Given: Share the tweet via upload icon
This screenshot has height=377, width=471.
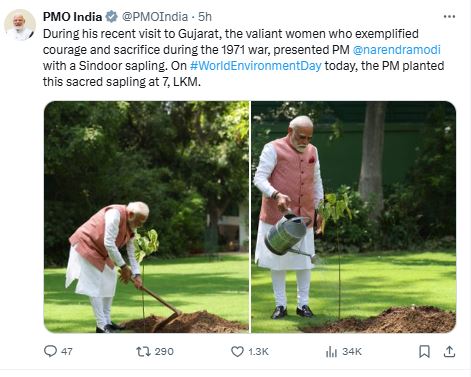Looking at the screenshot, I should click(449, 352).
